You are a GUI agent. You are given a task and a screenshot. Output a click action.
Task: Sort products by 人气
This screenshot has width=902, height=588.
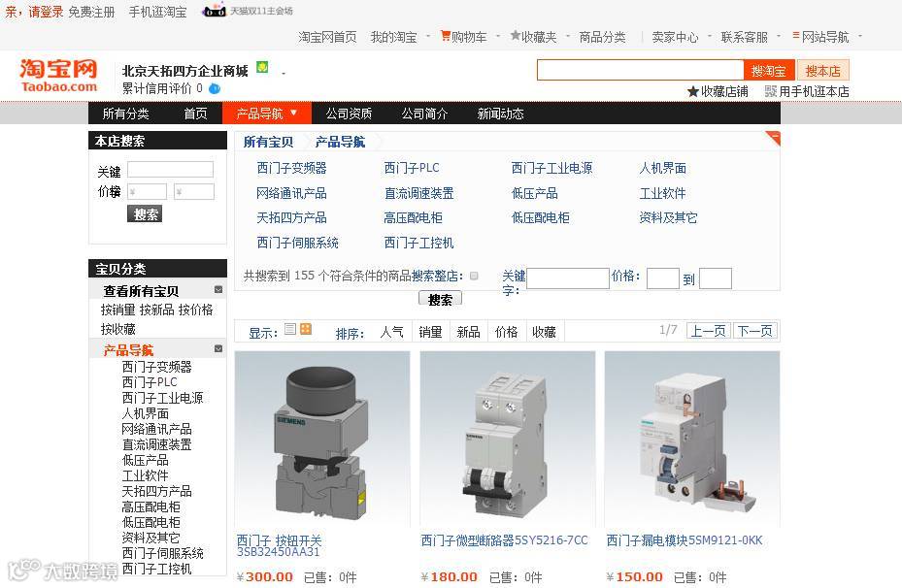point(391,332)
